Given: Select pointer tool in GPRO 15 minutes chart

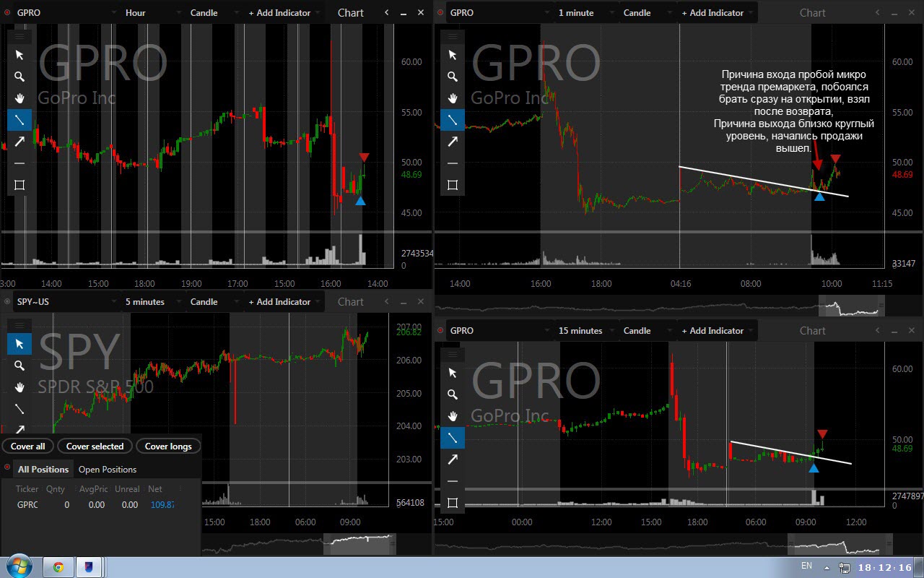Looking at the screenshot, I should point(453,373).
